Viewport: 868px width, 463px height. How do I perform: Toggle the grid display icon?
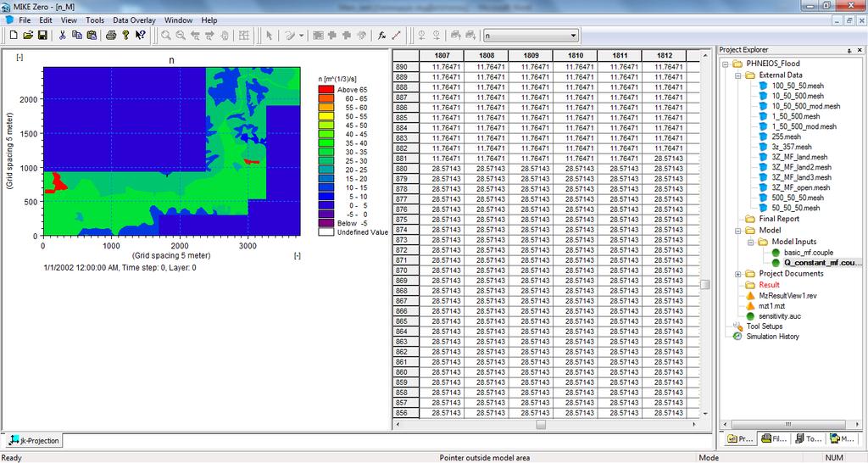click(x=243, y=35)
